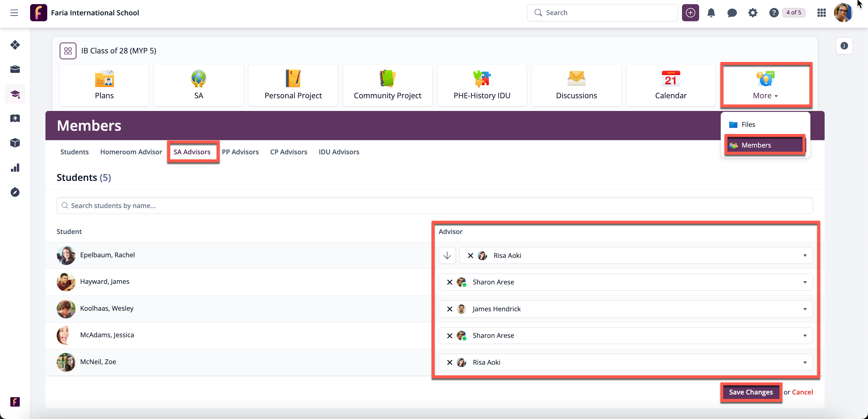Remove Risa Aoki from Epelbaum, Rachel row
This screenshot has height=419, width=868.
coord(470,256)
